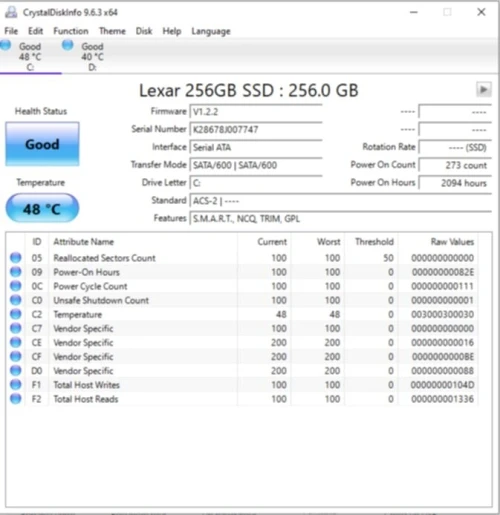The image size is (500, 515).
Task: Select the C: drive status orb
Action: pos(6,45)
